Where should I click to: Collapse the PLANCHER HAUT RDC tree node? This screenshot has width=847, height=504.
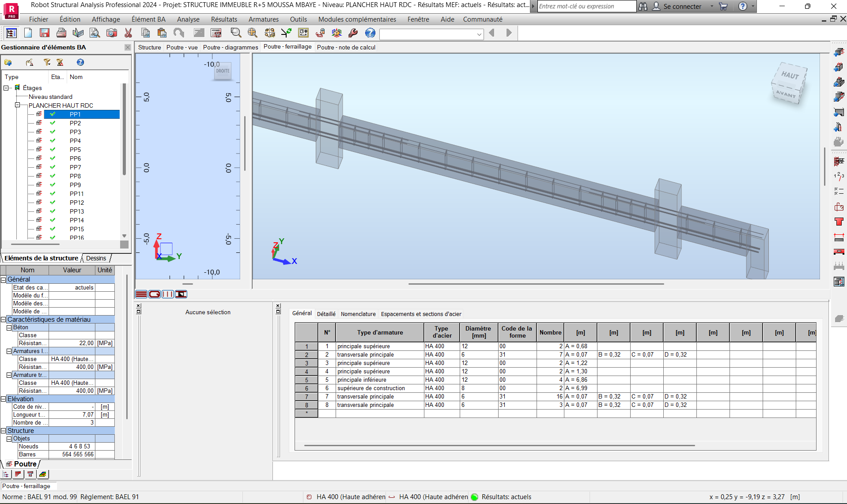pyautogui.click(x=18, y=105)
